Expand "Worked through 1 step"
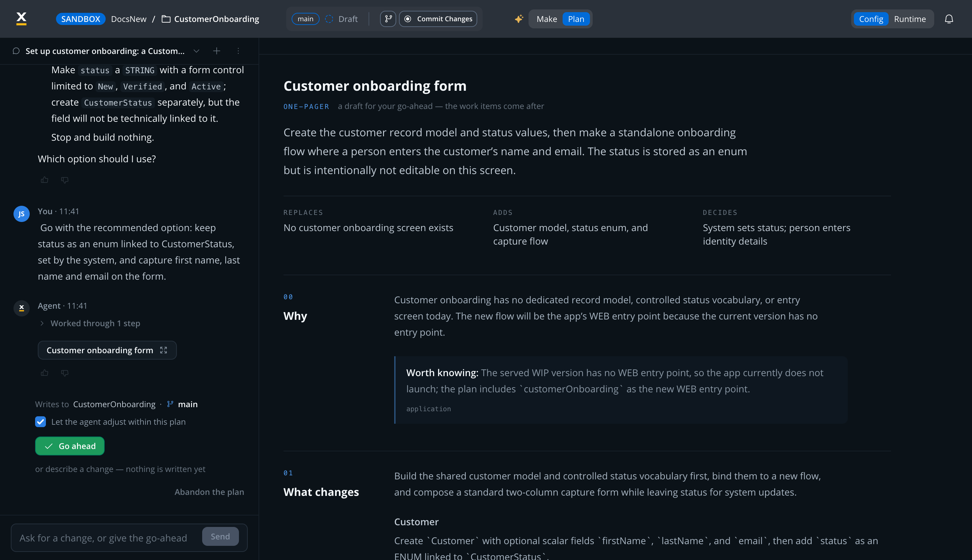Screen dimensions: 972x560 pyautogui.click(x=91, y=323)
